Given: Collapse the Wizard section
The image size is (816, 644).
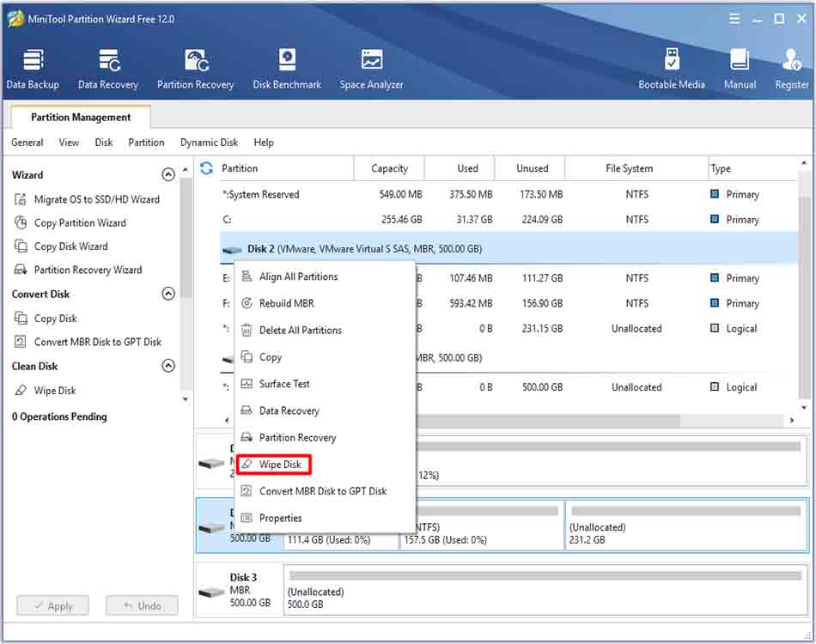Looking at the screenshot, I should pos(168,174).
